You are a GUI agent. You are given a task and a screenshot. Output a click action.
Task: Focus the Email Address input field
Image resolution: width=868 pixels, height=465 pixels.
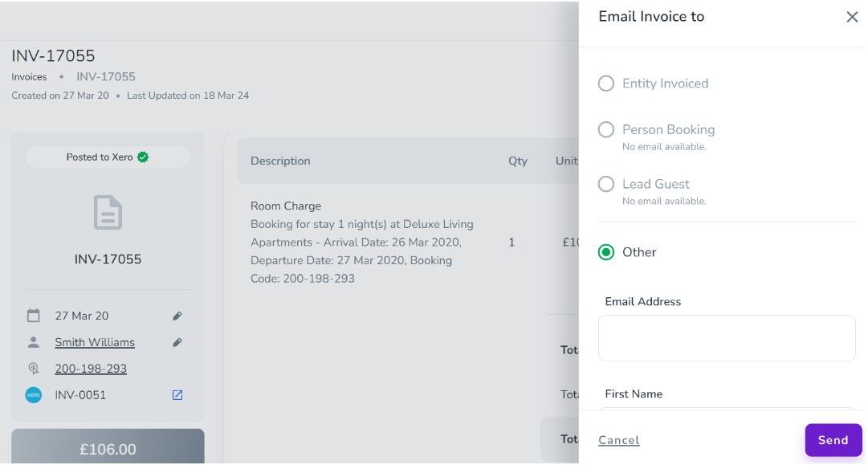coord(727,338)
